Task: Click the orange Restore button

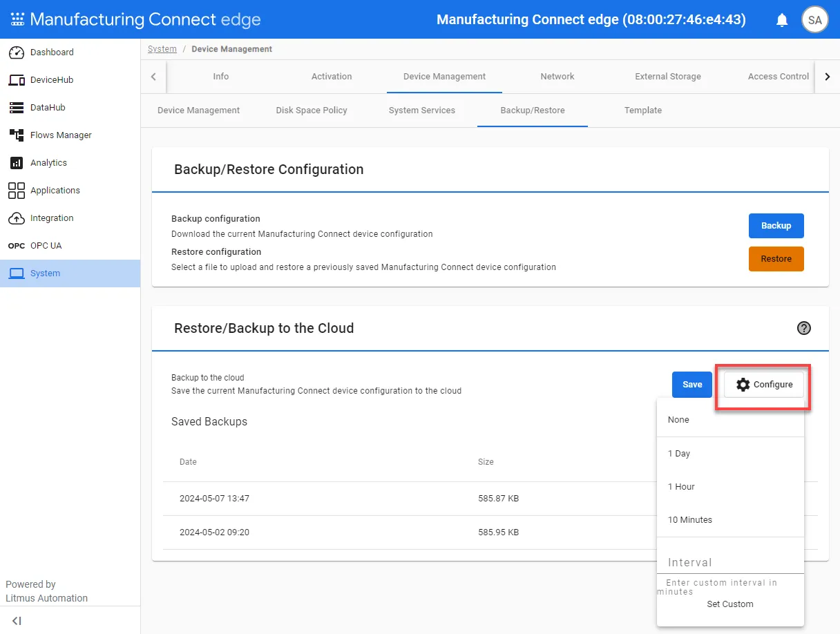Action: pyautogui.click(x=776, y=259)
